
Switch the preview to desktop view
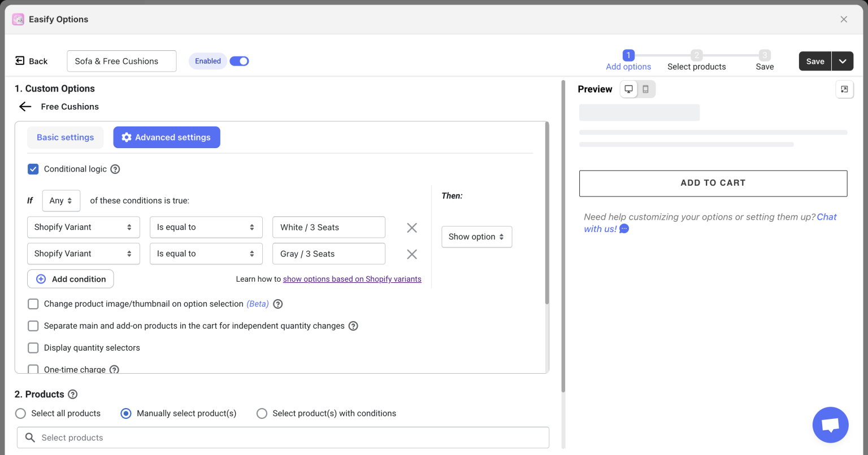[628, 89]
